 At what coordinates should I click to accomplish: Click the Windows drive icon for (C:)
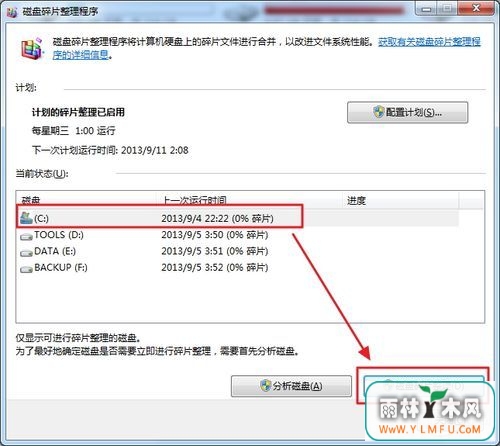click(26, 218)
